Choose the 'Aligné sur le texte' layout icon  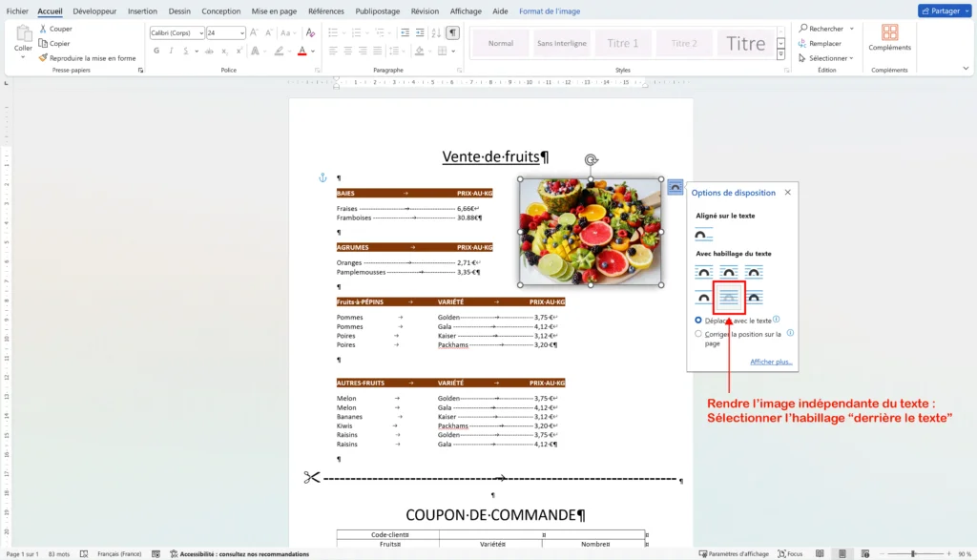[x=703, y=235]
